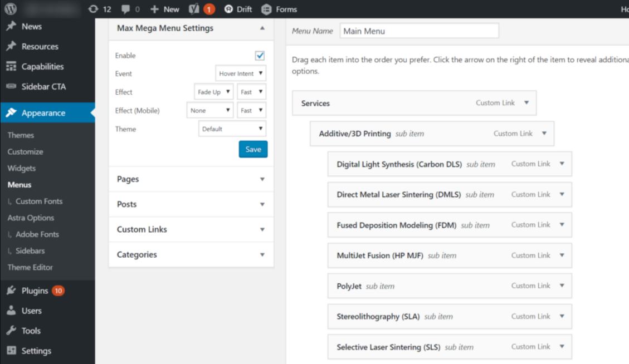The width and height of the screenshot is (629, 364).
Task: Expand MultiJet Fusion item arrow
Action: point(562,255)
